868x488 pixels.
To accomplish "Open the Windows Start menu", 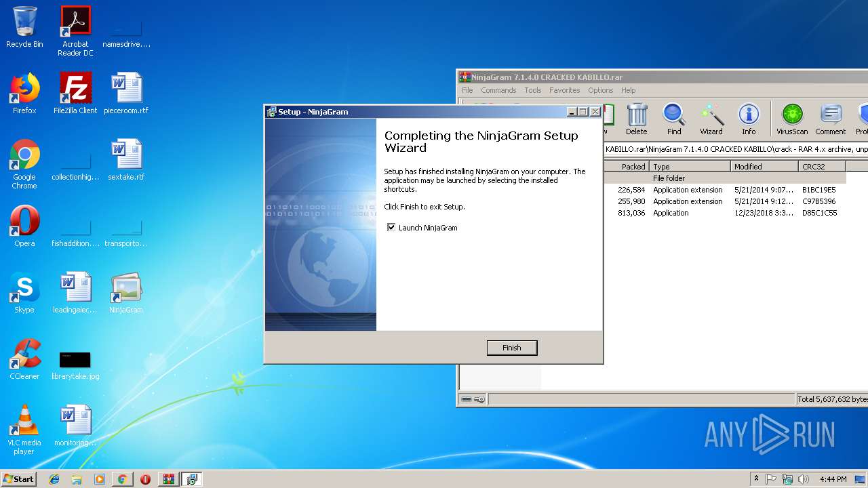I will (18, 479).
